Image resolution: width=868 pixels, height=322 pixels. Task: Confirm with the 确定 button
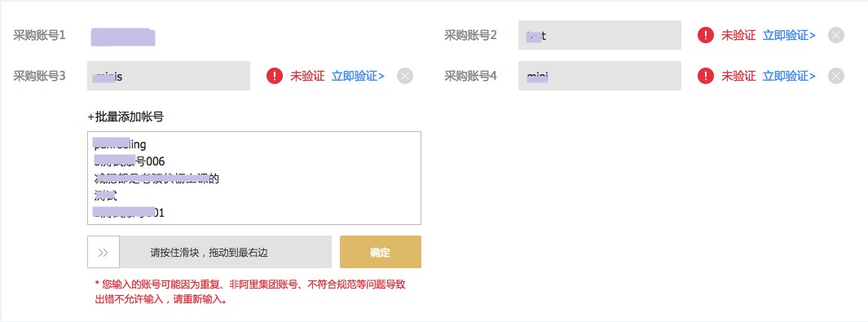(381, 252)
